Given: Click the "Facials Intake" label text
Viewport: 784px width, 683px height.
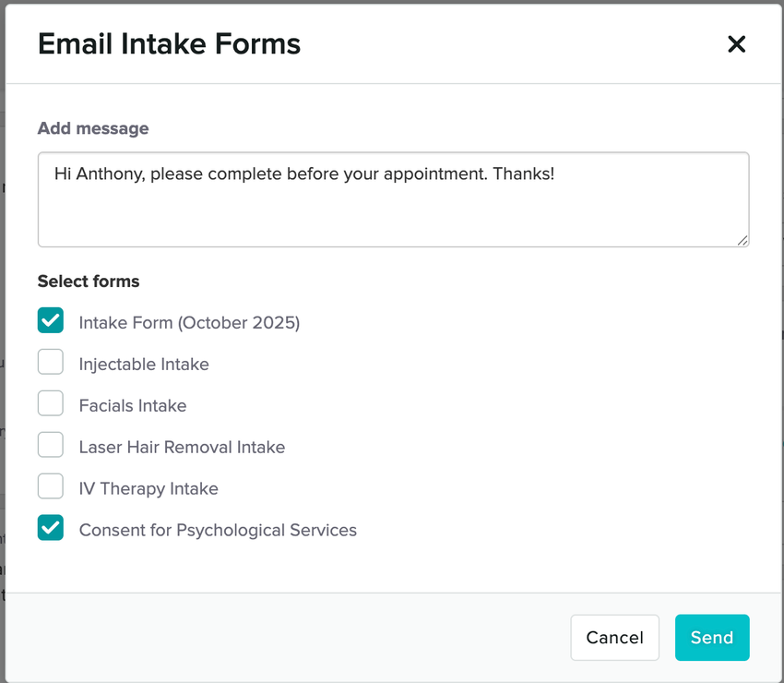Looking at the screenshot, I should click(133, 406).
